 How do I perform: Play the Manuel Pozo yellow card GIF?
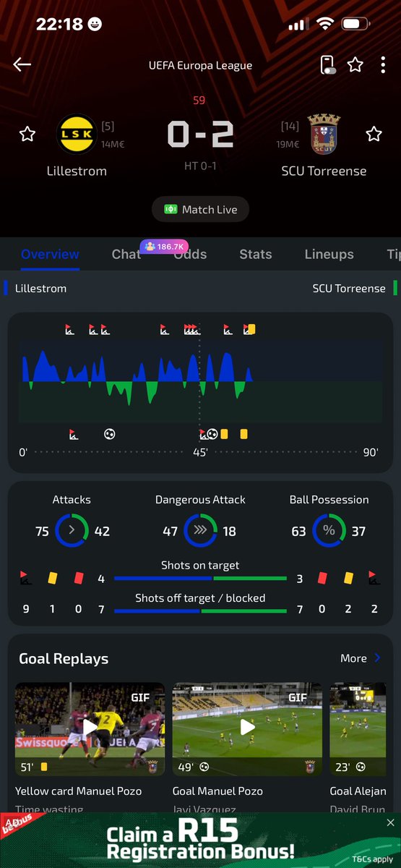click(90, 727)
